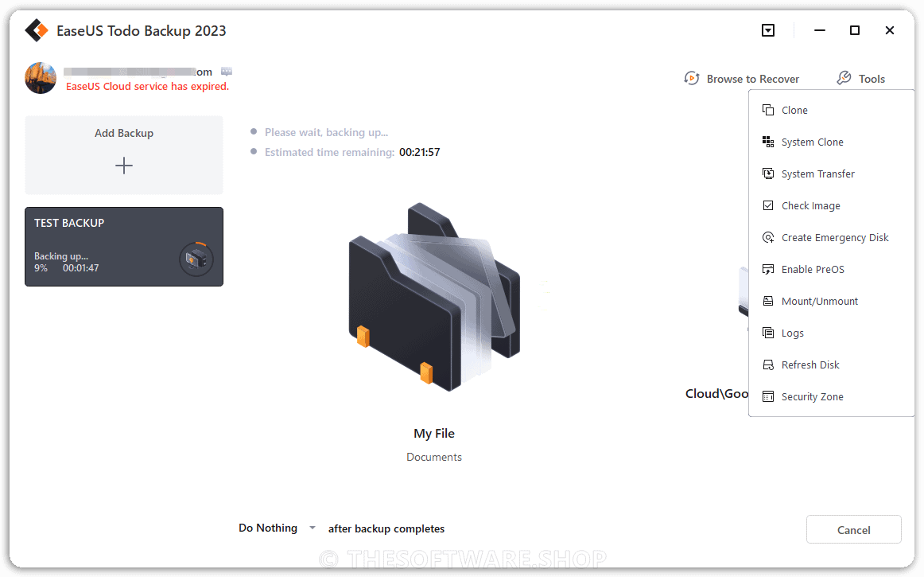
Task: Open the title bar dropdown menu box
Action: pyautogui.click(x=768, y=30)
